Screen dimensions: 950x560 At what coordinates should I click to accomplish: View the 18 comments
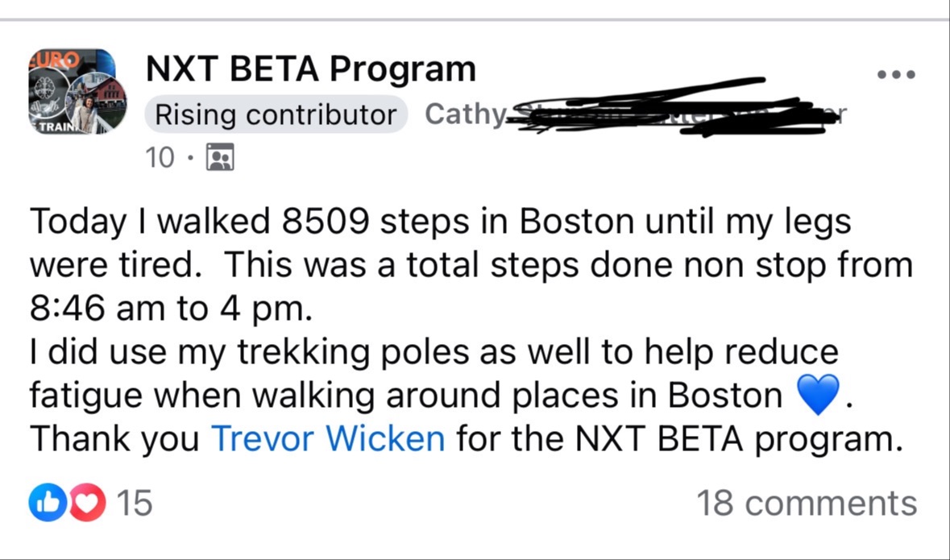pyautogui.click(x=806, y=504)
